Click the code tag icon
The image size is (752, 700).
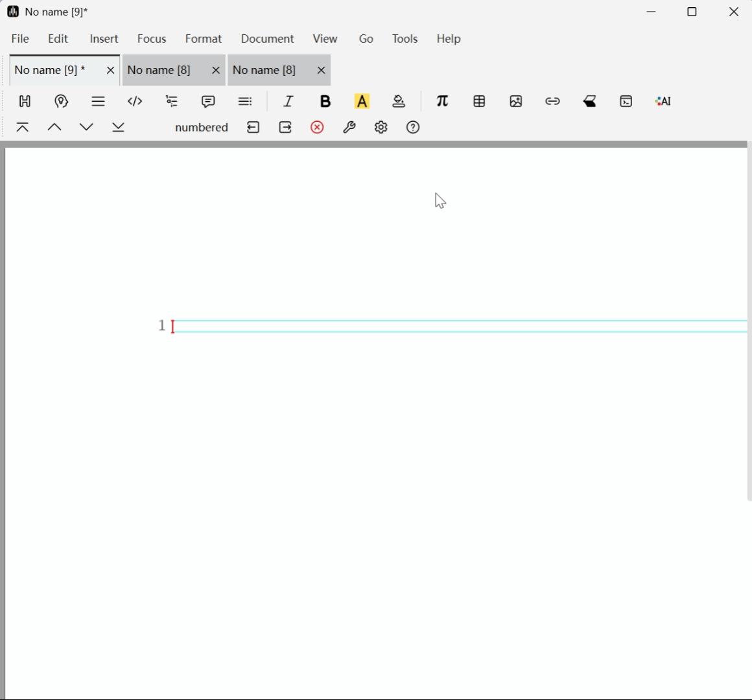135,101
